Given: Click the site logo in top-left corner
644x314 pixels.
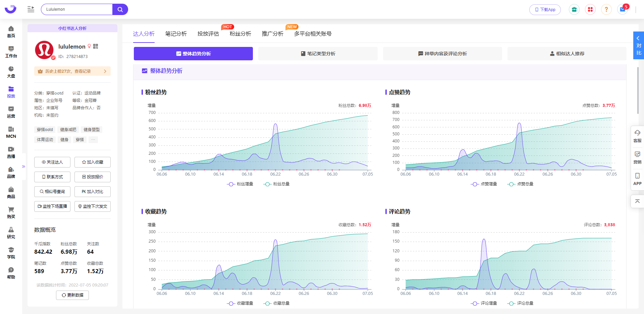Looking at the screenshot, I should coord(10,9).
